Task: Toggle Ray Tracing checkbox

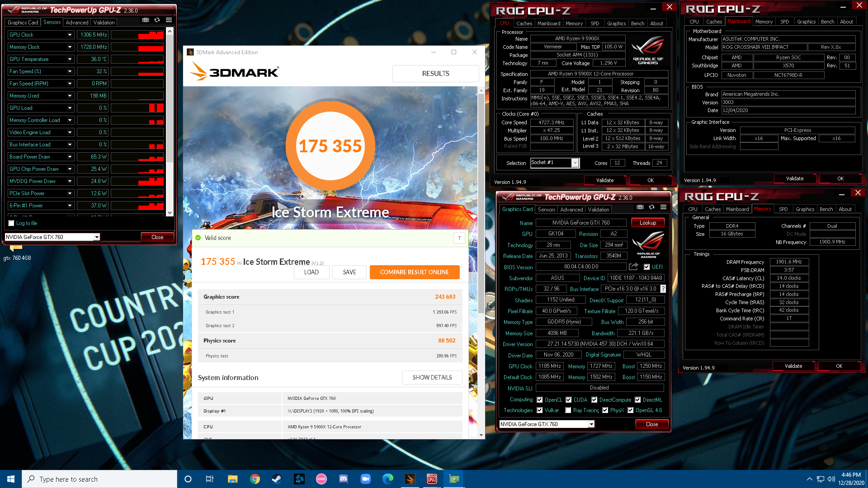Action: [x=568, y=410]
